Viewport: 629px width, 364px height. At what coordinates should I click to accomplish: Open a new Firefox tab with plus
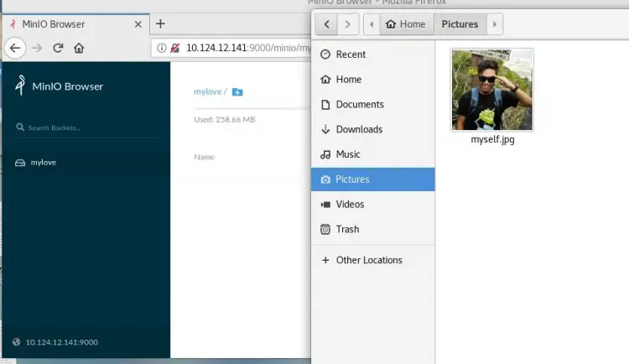[160, 23]
